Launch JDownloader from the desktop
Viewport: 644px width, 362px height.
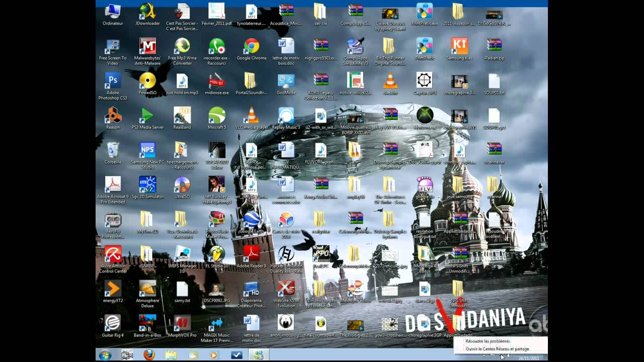[147, 15]
